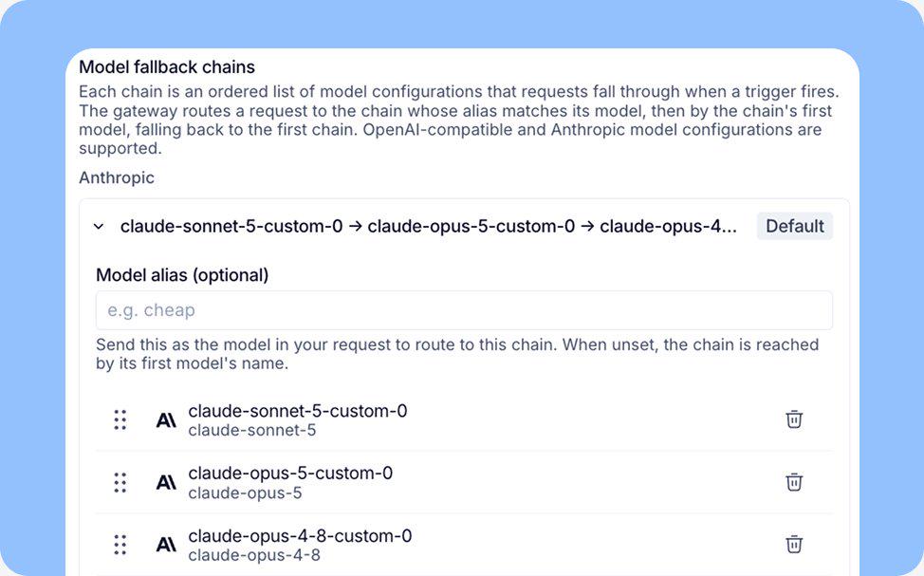The height and width of the screenshot is (576, 924).
Task: Click Anthropic logo beside claude-sonnet-5-custom-0
Action: coord(166,420)
